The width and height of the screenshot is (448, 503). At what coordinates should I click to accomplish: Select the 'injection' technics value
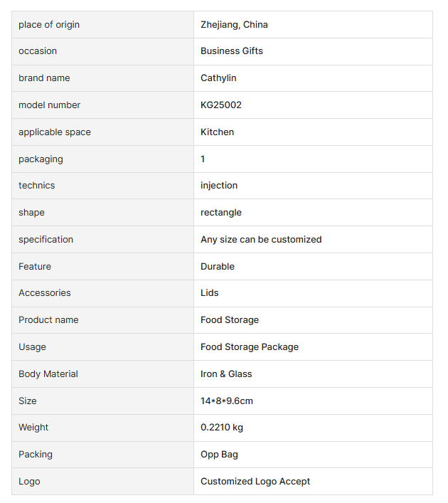click(x=219, y=186)
